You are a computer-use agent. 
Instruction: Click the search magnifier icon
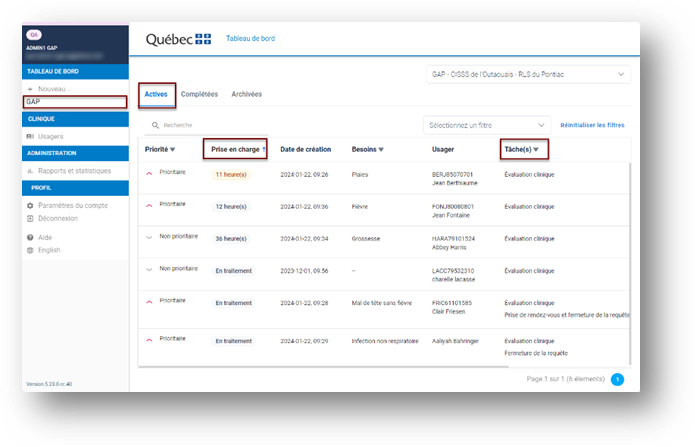155,125
